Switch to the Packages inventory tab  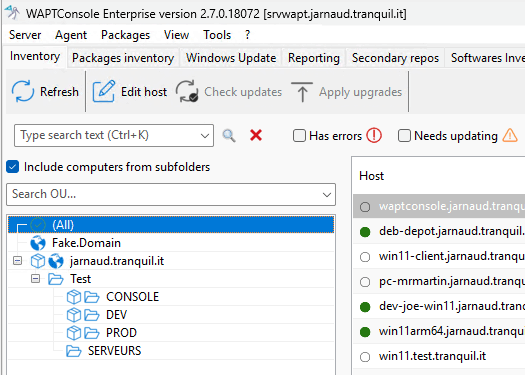pyautogui.click(x=123, y=58)
